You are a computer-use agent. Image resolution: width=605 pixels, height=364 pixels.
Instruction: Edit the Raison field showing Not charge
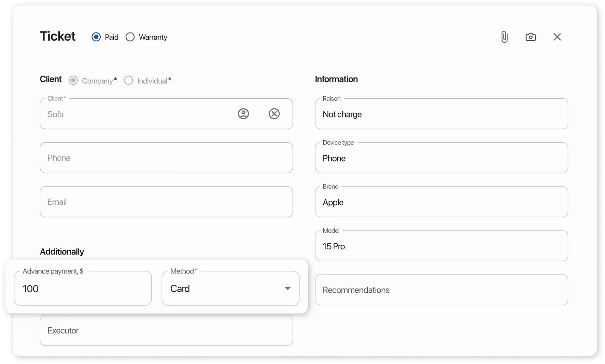pyautogui.click(x=441, y=114)
